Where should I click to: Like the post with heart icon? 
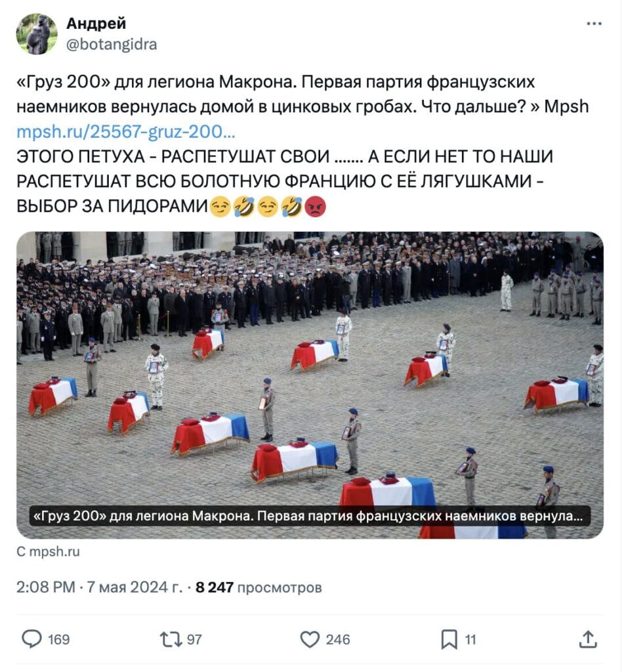click(310, 639)
